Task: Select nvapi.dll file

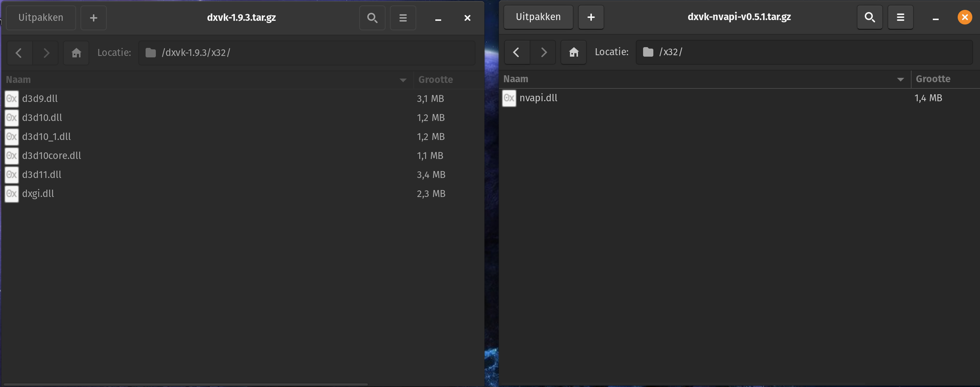Action: [739, 98]
